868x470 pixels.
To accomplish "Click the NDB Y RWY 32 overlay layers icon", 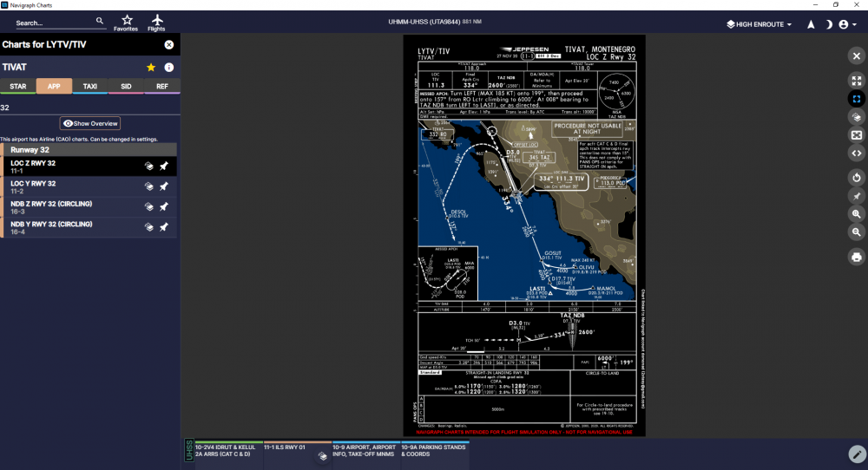I will [149, 227].
